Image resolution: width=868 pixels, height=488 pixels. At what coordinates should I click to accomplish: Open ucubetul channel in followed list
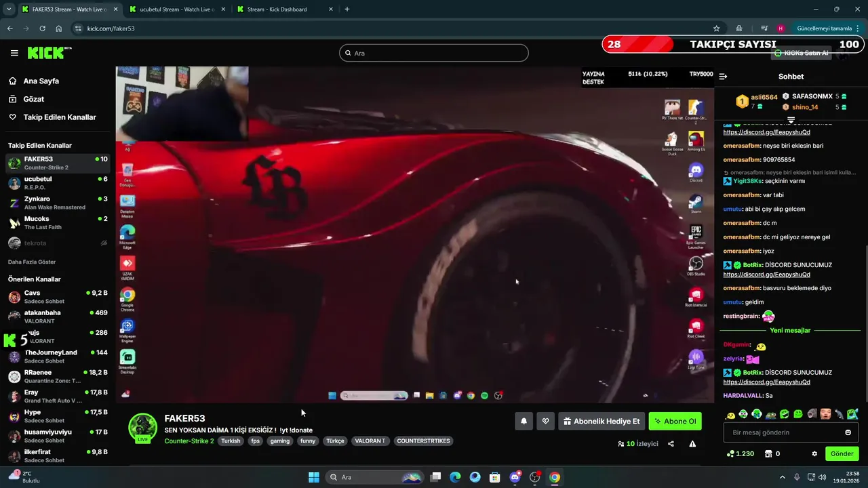(58, 183)
